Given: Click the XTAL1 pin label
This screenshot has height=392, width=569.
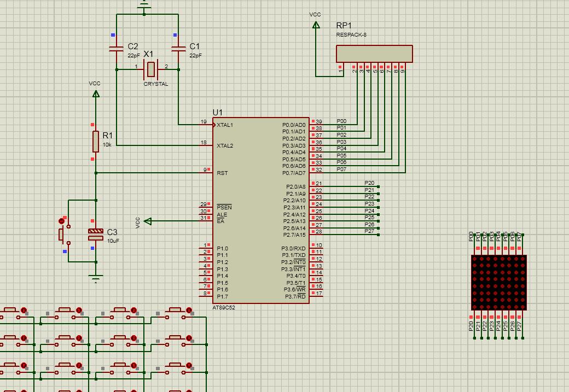Looking at the screenshot, I should [x=225, y=125].
